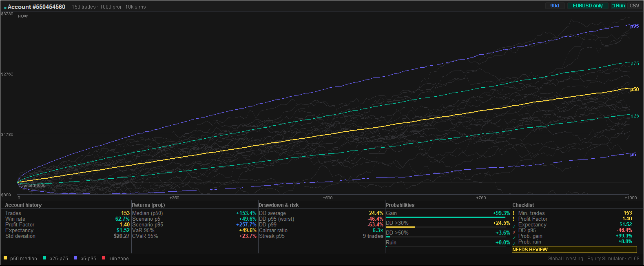Click the Streak p95 '9 trades' value
Image resolution: width=644 pixels, height=266 pixels.
[x=373, y=236]
